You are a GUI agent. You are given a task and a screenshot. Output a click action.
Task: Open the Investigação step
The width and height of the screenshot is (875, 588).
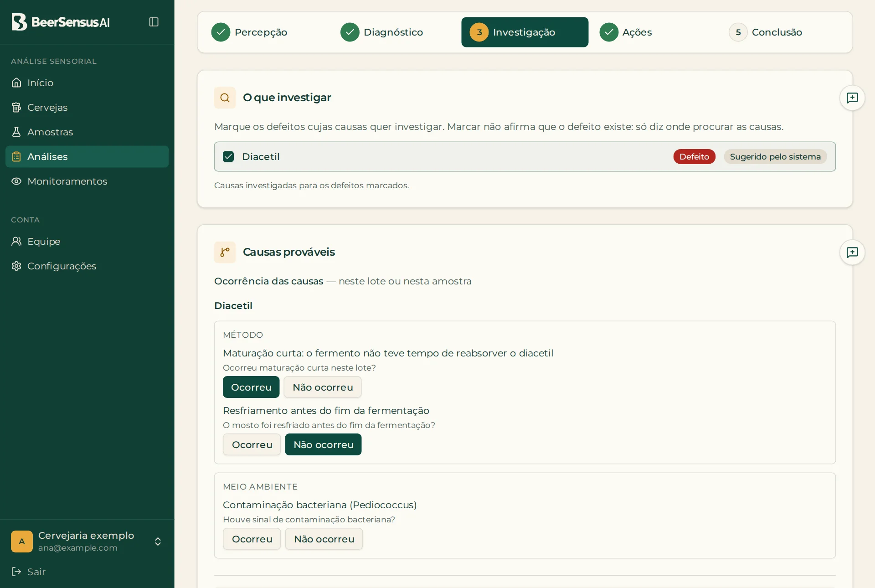[x=525, y=32]
